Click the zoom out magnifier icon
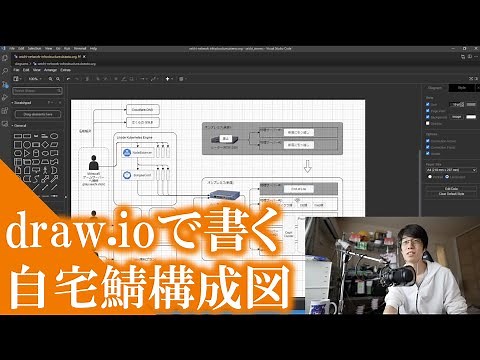Viewport: 480px width, 360px height. tap(58, 79)
